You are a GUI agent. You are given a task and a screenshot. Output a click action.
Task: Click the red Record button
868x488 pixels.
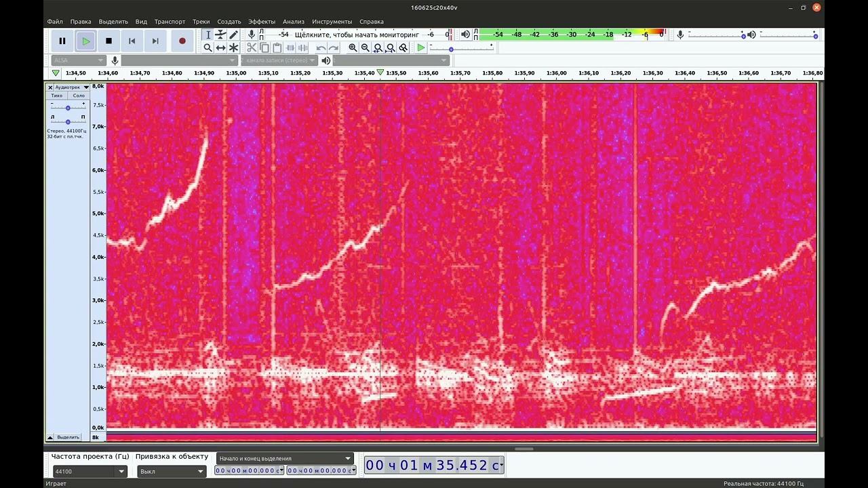tap(182, 41)
